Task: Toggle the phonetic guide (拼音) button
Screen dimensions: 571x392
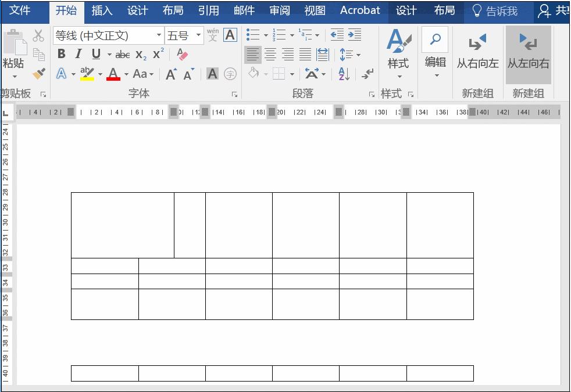Action: [213, 34]
